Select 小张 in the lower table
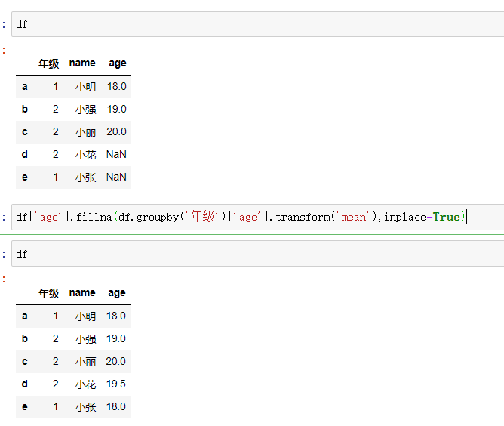The width and height of the screenshot is (504, 426). (85, 407)
